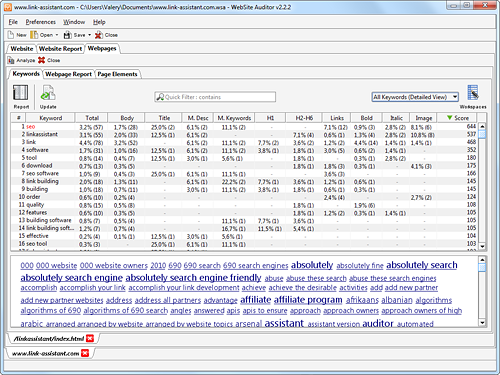Select the 'linkassistant' keyword row
Screen dimensions: 500x375
tap(244, 134)
